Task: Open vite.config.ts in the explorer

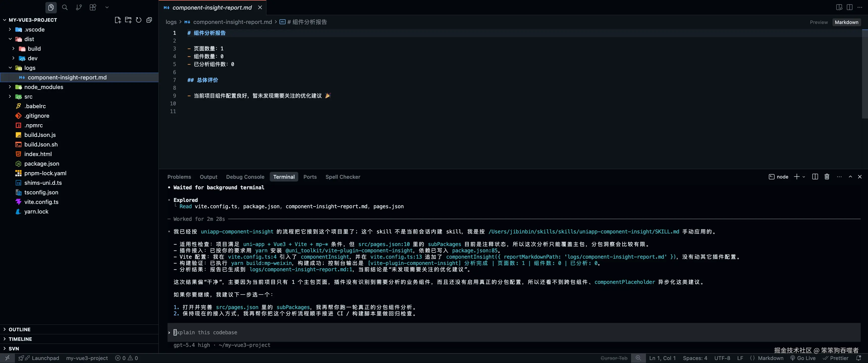Action: point(41,202)
